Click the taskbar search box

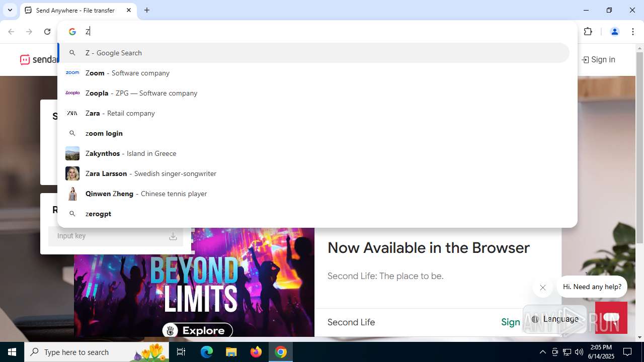pos(97,352)
